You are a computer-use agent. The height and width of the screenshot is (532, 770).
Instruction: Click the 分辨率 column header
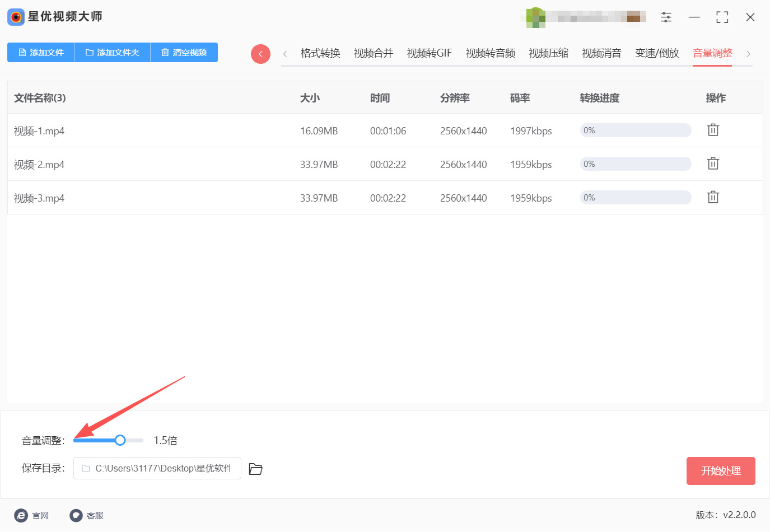point(455,98)
